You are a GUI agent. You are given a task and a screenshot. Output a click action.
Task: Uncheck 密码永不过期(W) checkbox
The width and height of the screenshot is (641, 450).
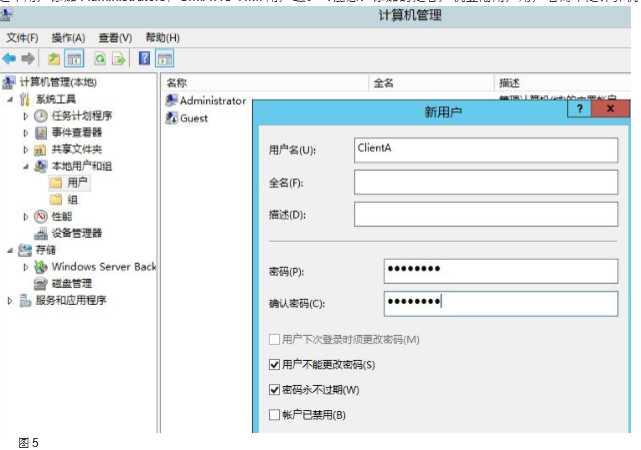(274, 390)
